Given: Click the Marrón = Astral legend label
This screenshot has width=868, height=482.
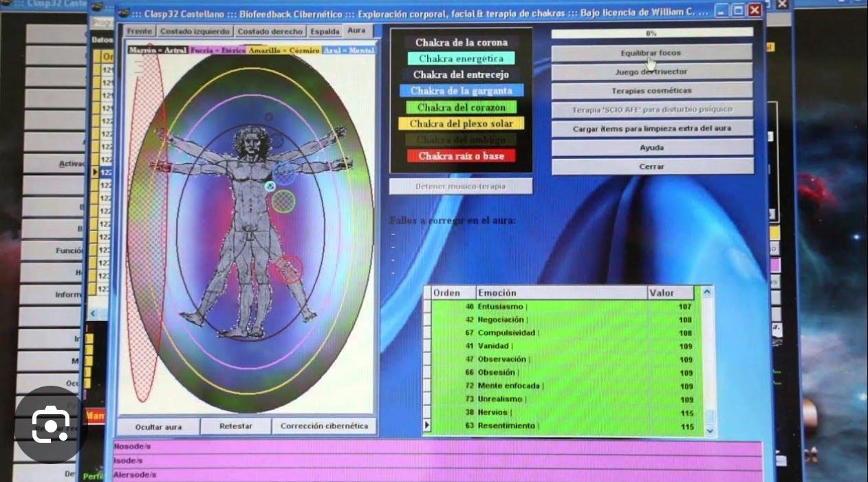Looking at the screenshot, I should click(x=158, y=50).
